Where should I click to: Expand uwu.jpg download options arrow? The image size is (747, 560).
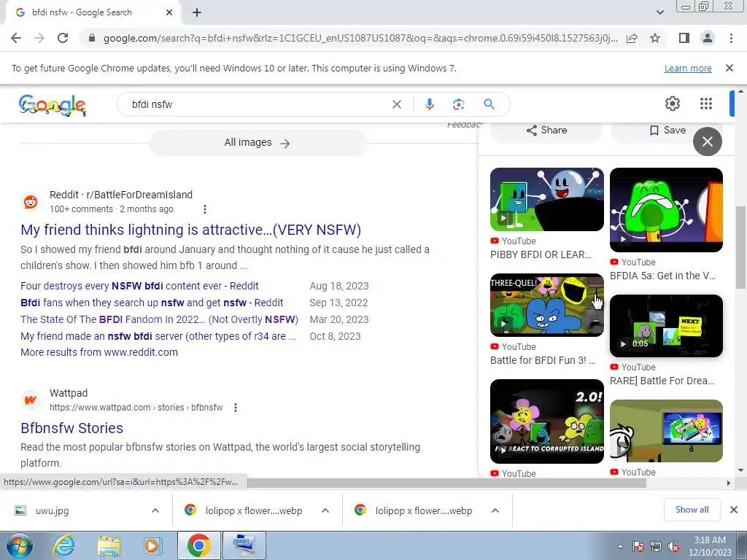(155, 510)
